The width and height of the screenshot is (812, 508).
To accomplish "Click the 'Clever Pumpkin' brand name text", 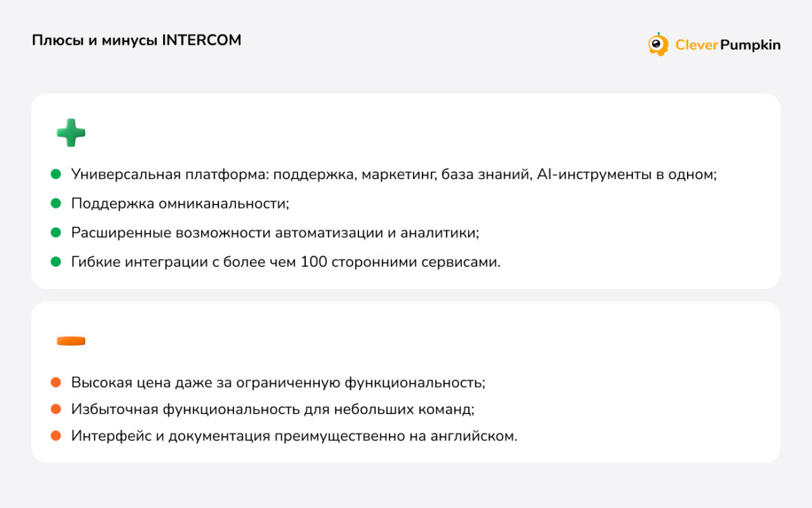I will point(728,45).
